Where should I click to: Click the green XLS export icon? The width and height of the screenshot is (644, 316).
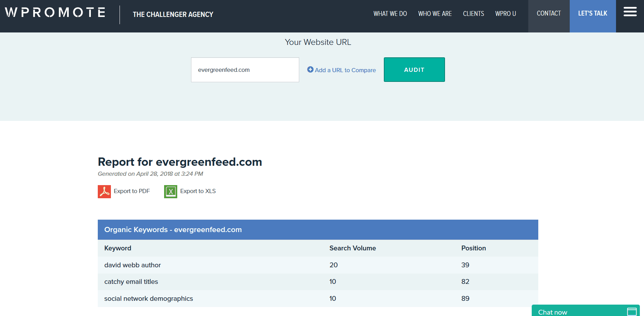pos(171,191)
